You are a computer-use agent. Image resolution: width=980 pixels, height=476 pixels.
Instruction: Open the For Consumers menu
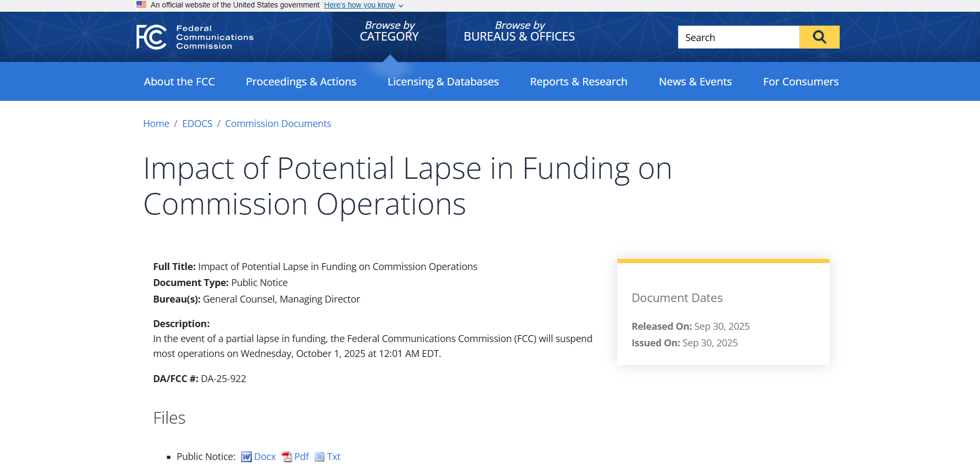tap(801, 82)
